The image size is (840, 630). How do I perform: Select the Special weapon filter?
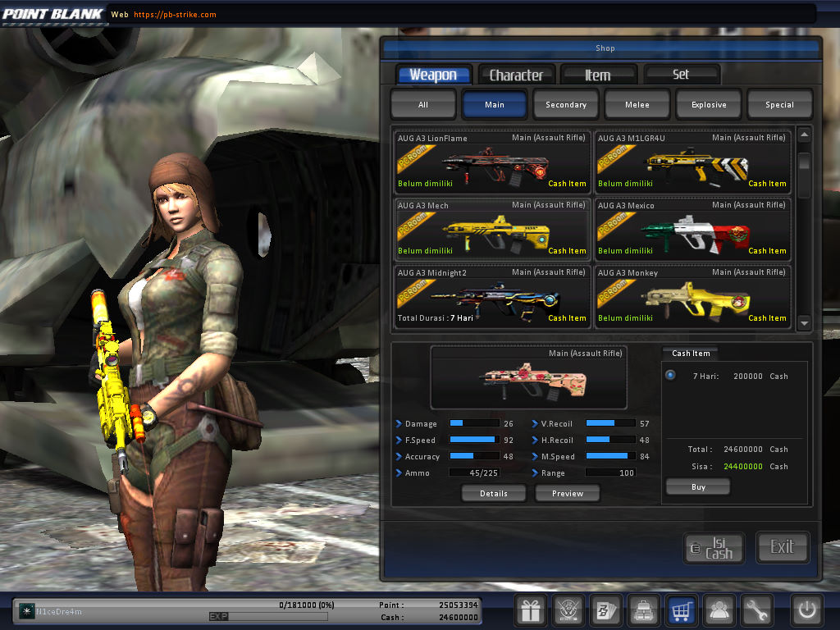pyautogui.click(x=779, y=104)
